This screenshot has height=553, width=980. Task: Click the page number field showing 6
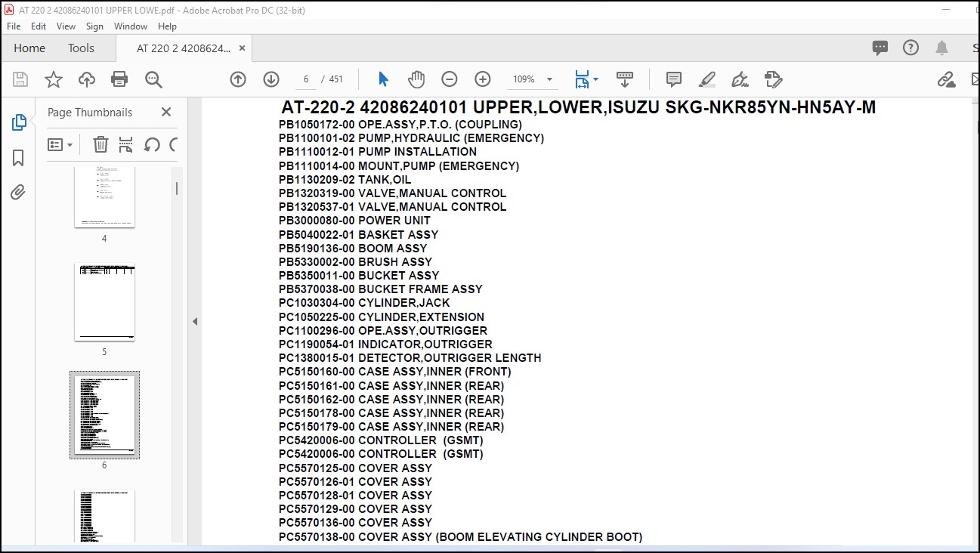305,79
